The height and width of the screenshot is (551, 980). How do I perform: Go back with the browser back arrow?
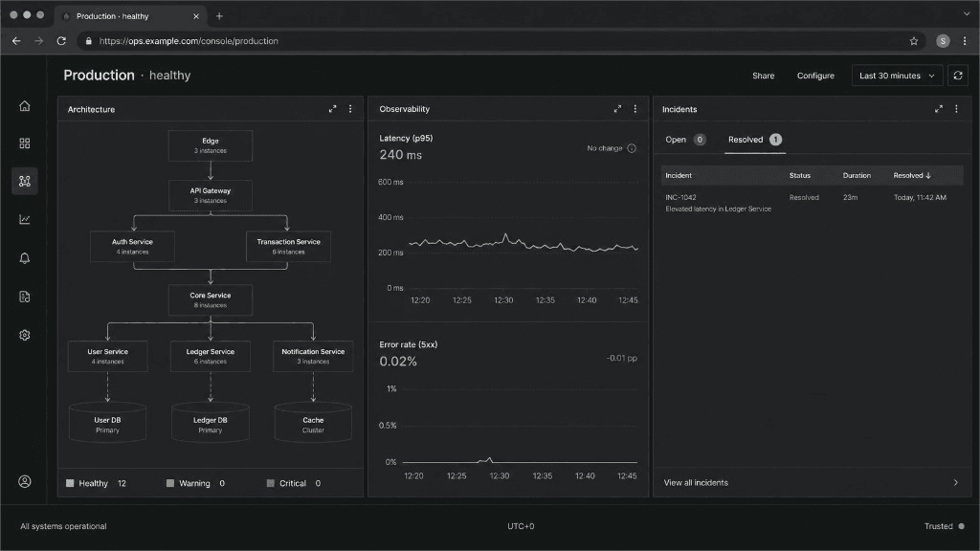point(16,40)
